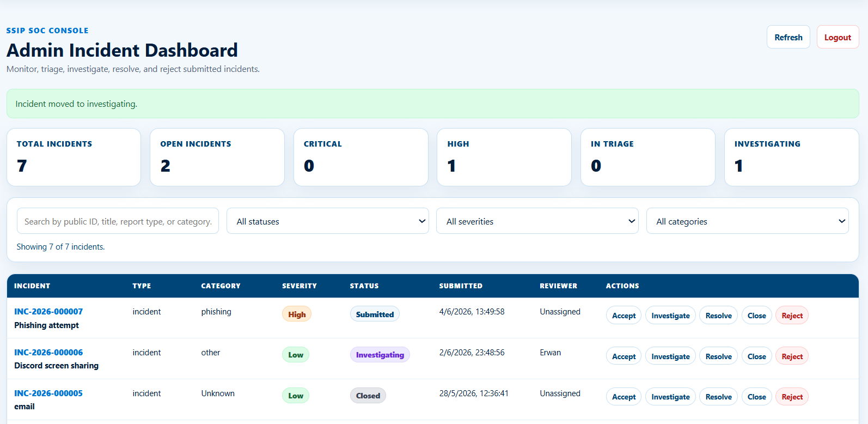Log out using the Logout button
Viewport: 868px width, 424px height.
pyautogui.click(x=838, y=37)
